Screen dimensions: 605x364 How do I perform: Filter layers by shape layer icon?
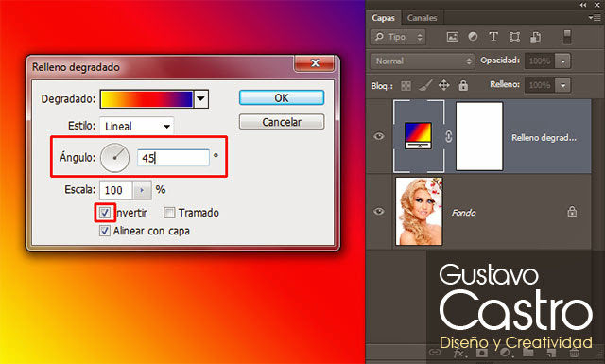coord(514,37)
